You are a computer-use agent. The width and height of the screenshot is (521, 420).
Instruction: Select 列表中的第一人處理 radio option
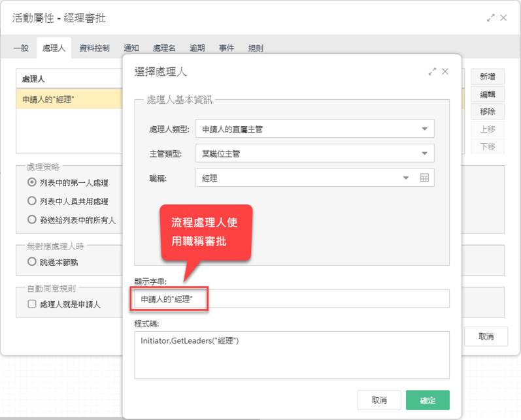[32, 182]
